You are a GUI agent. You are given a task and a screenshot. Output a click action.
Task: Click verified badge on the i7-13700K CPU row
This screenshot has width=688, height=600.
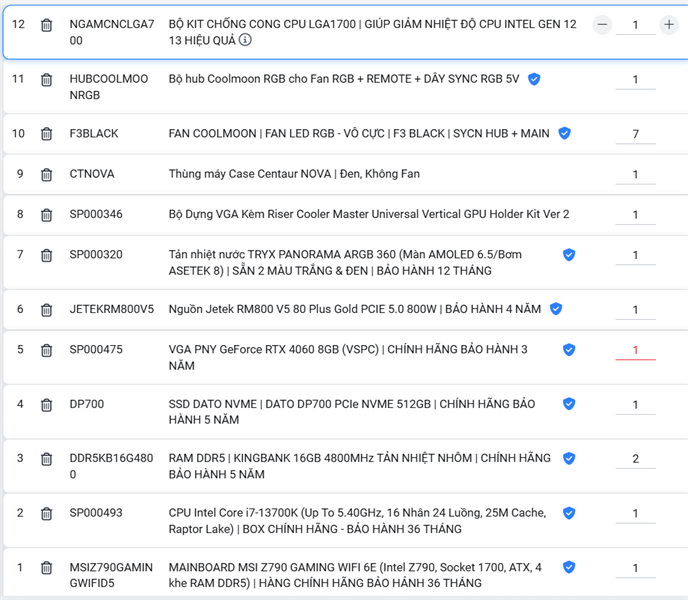(569, 513)
